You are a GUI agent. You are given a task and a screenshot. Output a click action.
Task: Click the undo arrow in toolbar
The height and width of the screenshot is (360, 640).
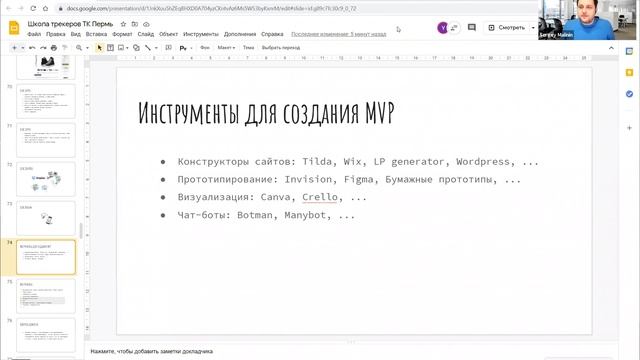[32, 48]
